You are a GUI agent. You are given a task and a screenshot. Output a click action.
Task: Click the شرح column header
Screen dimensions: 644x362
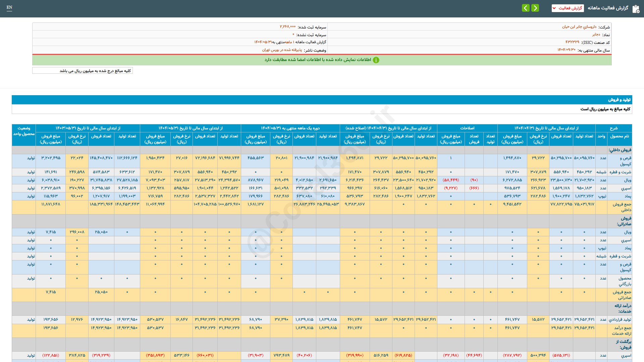tap(613, 128)
